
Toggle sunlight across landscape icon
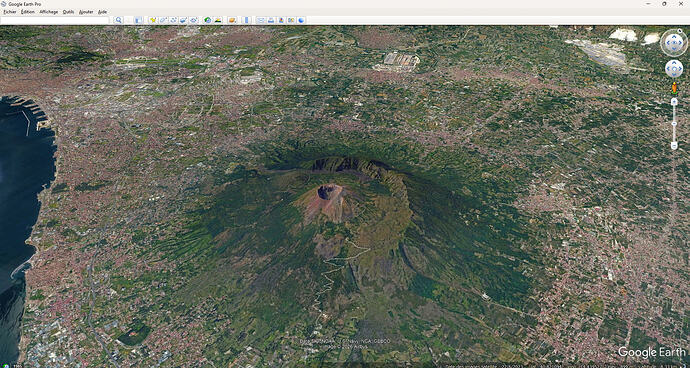click(x=218, y=20)
